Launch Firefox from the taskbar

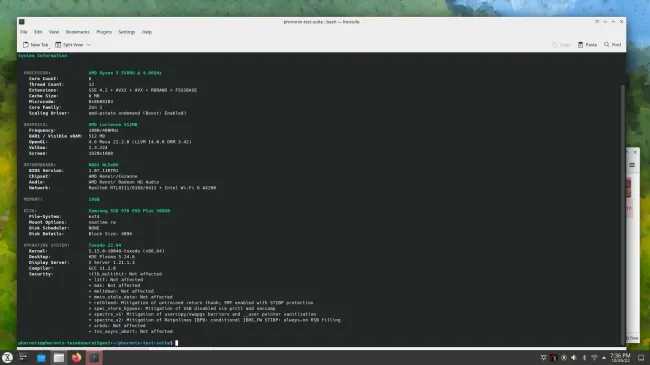click(x=76, y=358)
